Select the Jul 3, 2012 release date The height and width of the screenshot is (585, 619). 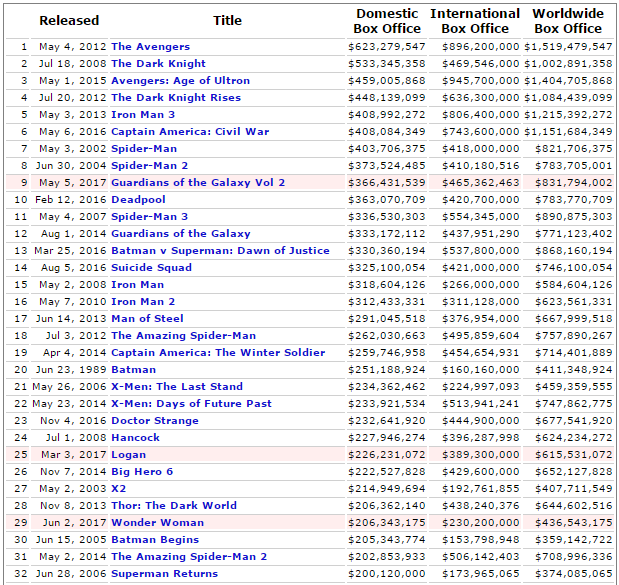point(76,335)
